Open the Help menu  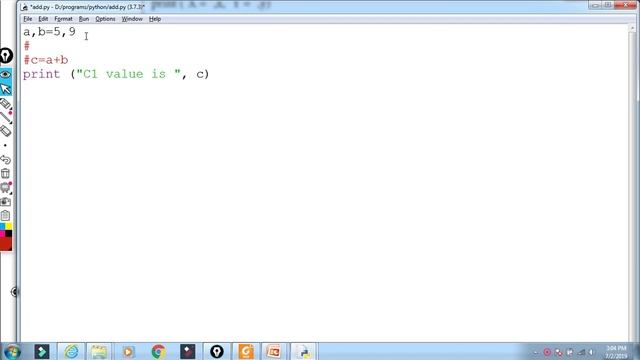tap(155, 19)
